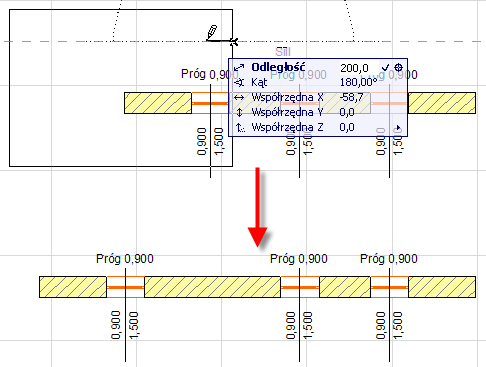Select rightmost hatched segment of lower wall
The width and height of the screenshot is (486, 367).
coord(442,287)
